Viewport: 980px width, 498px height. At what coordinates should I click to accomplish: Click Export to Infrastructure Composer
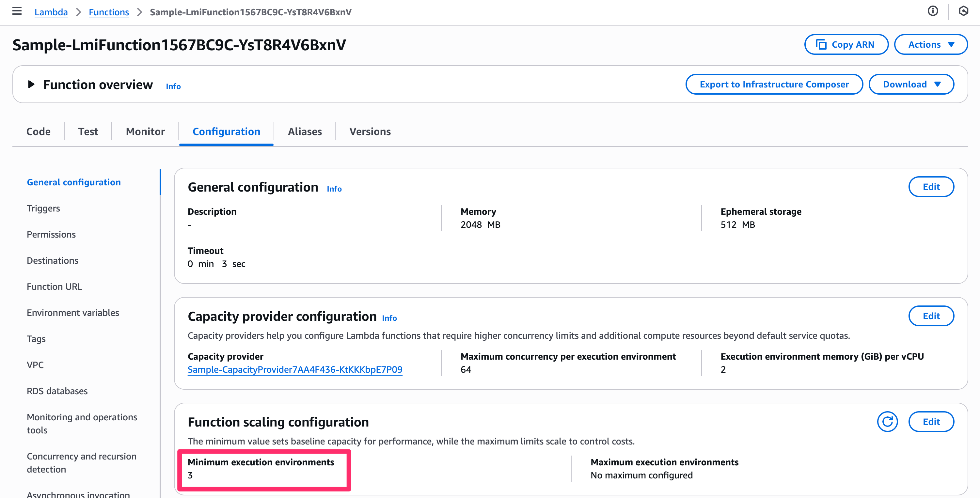point(774,85)
